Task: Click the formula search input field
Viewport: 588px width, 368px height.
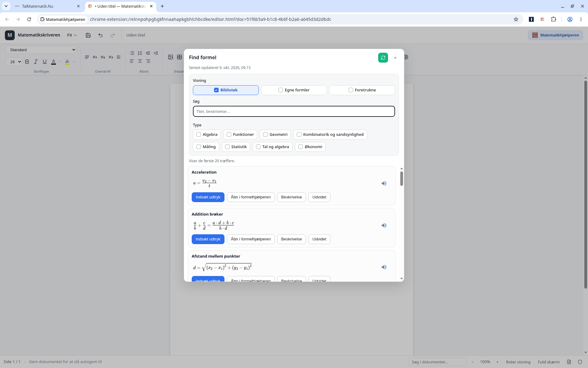Action: pos(294,111)
